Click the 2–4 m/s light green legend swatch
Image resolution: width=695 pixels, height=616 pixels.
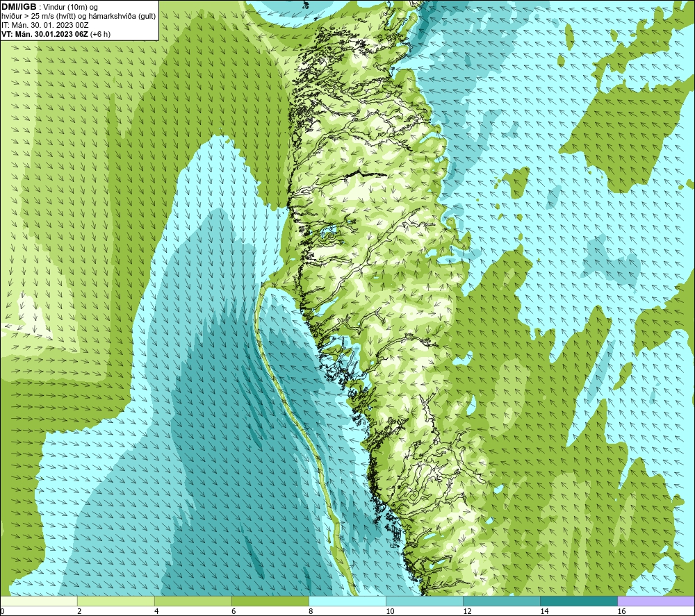click(115, 601)
